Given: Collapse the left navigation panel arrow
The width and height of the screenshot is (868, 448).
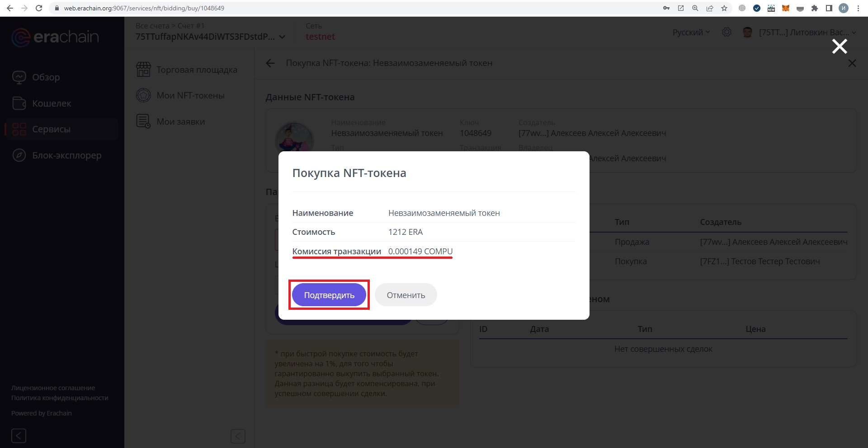Looking at the screenshot, I should click(x=19, y=436).
